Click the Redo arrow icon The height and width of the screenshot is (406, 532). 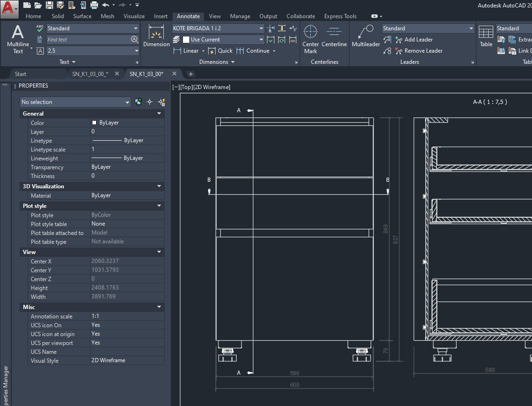pos(122,5)
